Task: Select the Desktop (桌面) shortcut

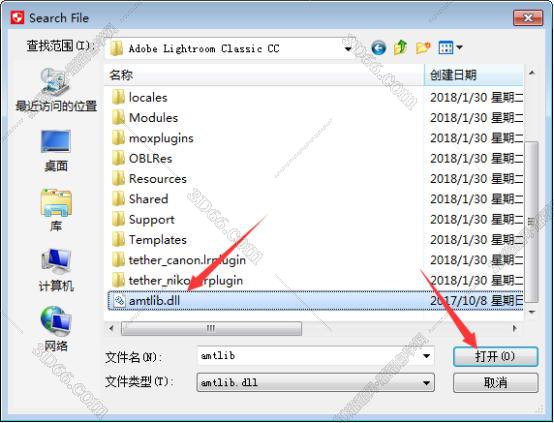Action: (56, 151)
